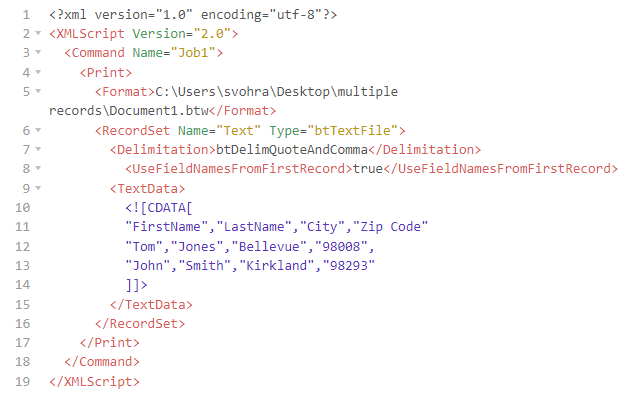This screenshot has height=393, width=622.
Task: Click the btTextFile attribute value
Action: point(352,130)
